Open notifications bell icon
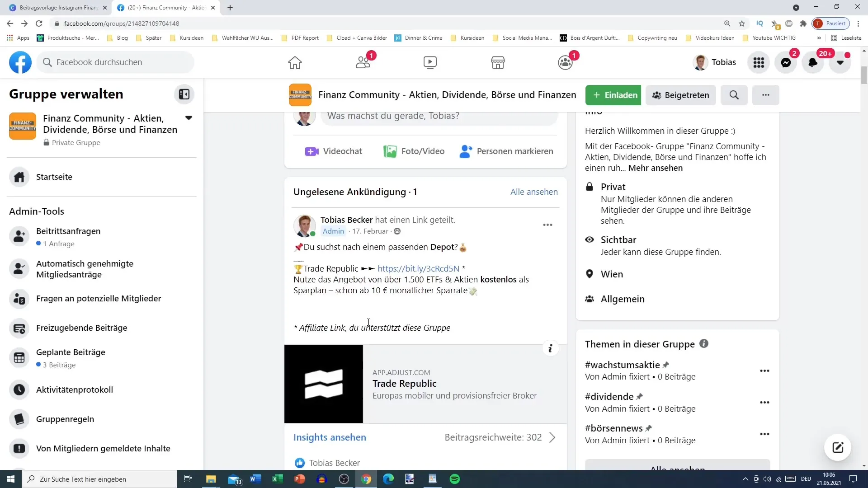This screenshot has height=488, width=868. [813, 62]
